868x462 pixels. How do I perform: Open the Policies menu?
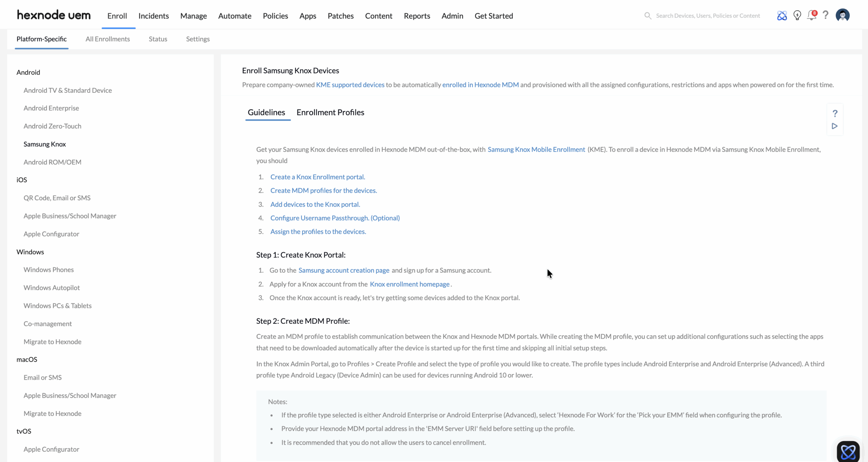[x=275, y=16]
